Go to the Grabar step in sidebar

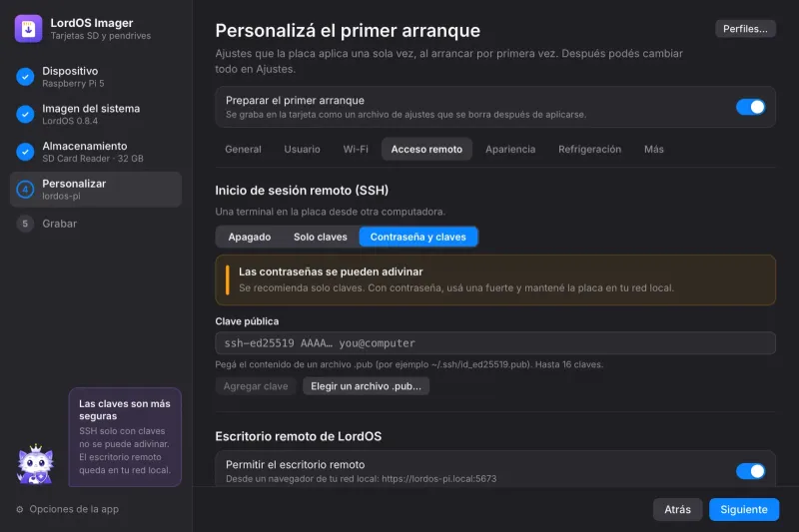[x=96, y=224]
